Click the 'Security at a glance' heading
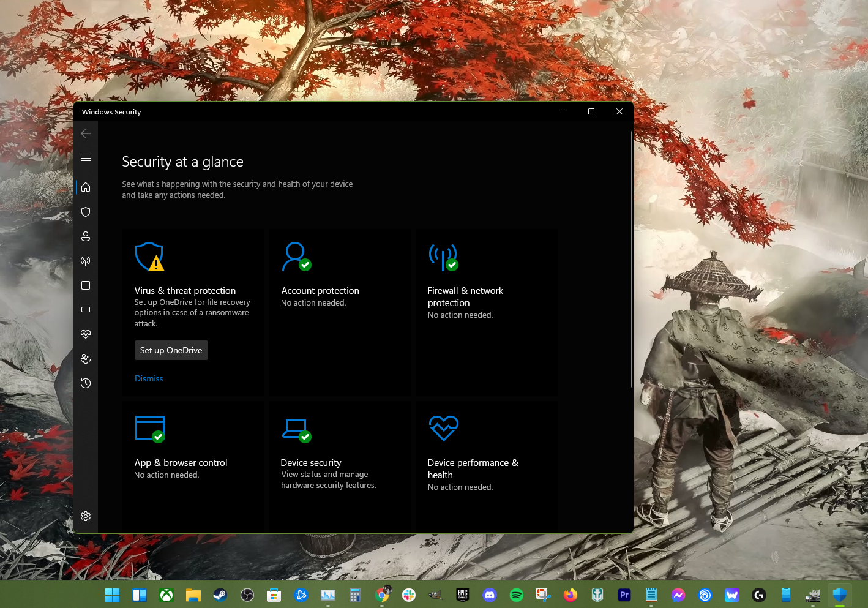The width and height of the screenshot is (868, 608). [182, 162]
